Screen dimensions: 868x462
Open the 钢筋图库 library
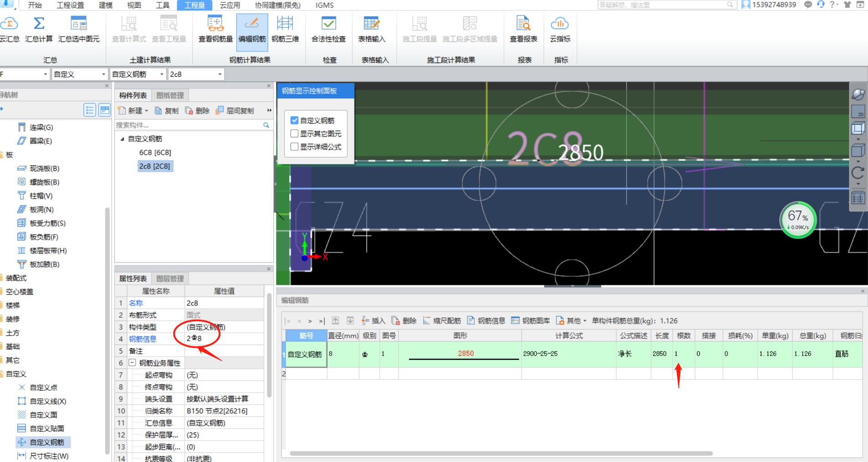530,320
